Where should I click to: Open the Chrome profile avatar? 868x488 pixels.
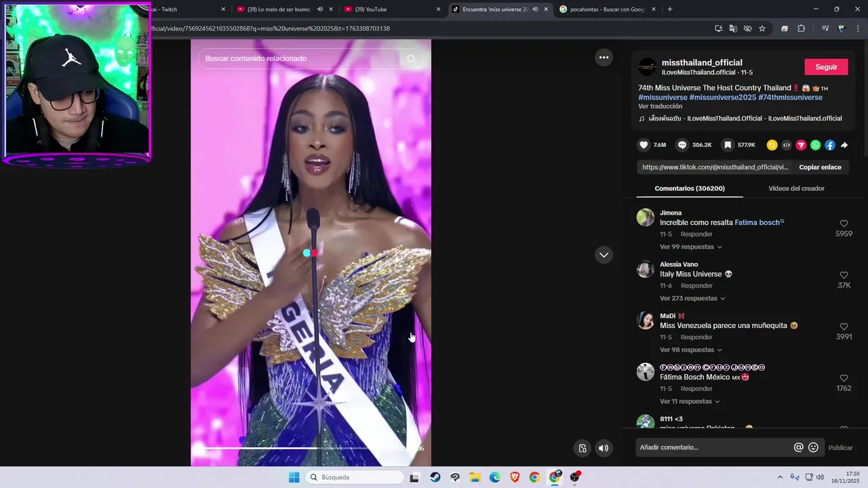pos(842,28)
